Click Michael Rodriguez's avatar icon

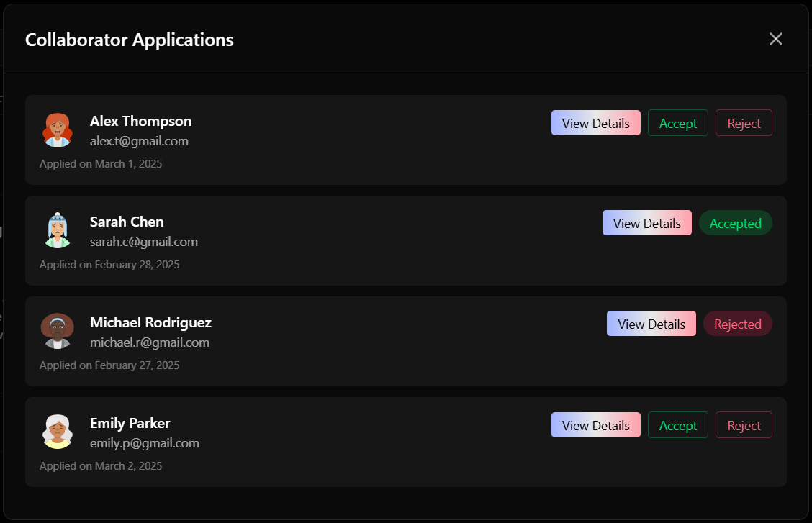point(58,331)
